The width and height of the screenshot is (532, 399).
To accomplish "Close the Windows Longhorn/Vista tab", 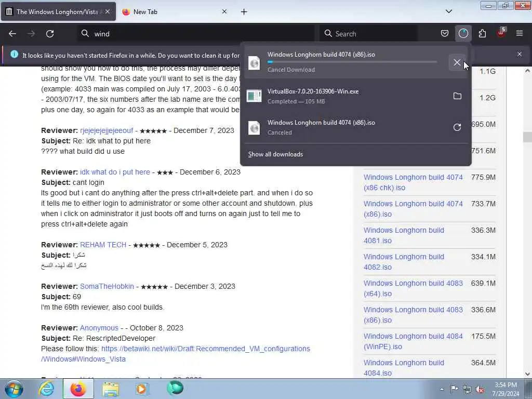I will [x=107, y=11].
